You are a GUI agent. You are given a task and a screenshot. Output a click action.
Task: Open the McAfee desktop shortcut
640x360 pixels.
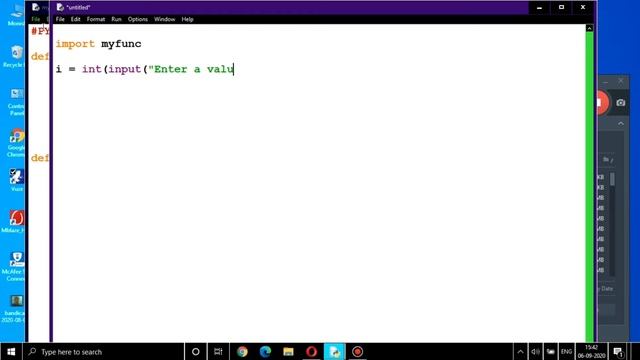tap(15, 267)
